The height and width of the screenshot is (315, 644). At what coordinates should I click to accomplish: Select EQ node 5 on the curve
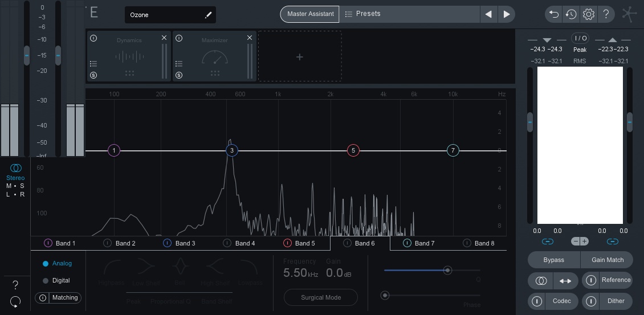(353, 151)
